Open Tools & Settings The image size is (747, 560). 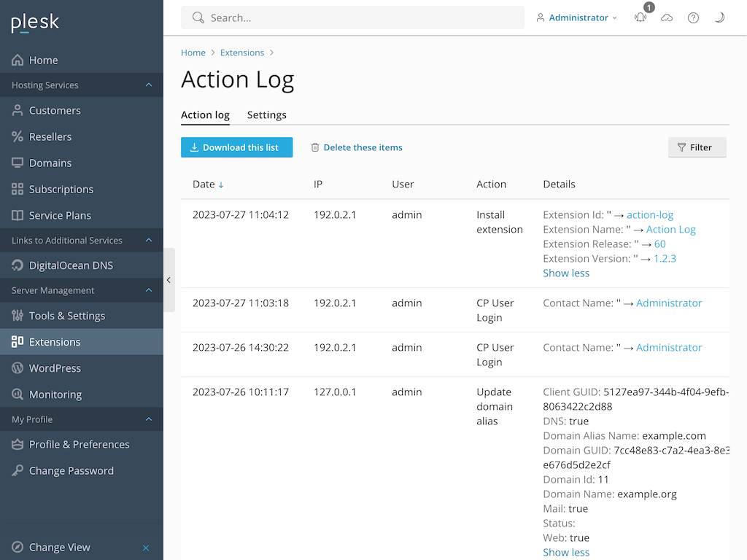click(67, 316)
